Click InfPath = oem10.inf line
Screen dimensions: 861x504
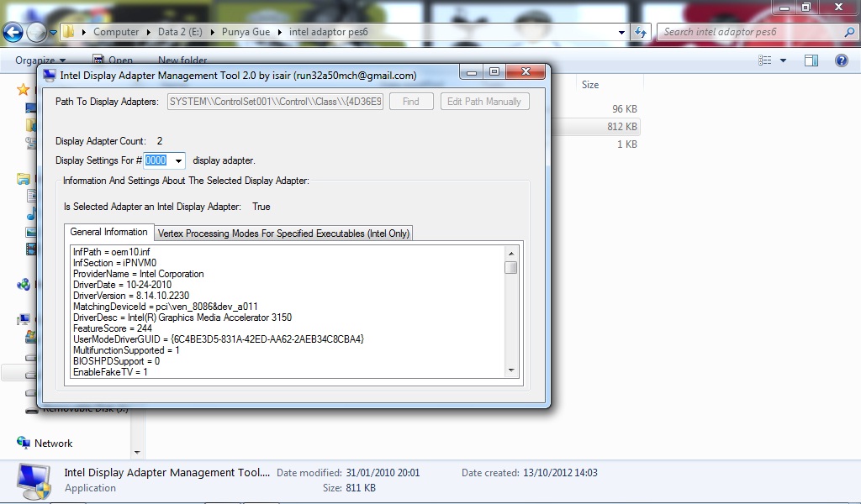(x=112, y=252)
